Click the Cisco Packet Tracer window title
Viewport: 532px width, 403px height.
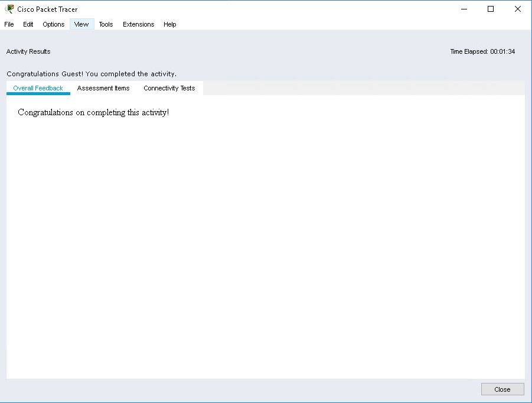(47, 9)
